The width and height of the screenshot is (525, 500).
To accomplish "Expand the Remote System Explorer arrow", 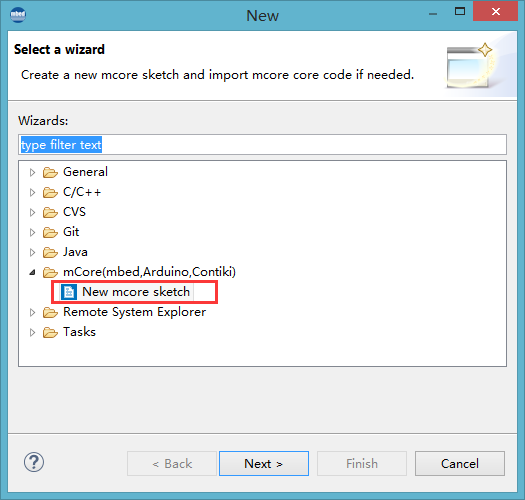I will pos(32,312).
